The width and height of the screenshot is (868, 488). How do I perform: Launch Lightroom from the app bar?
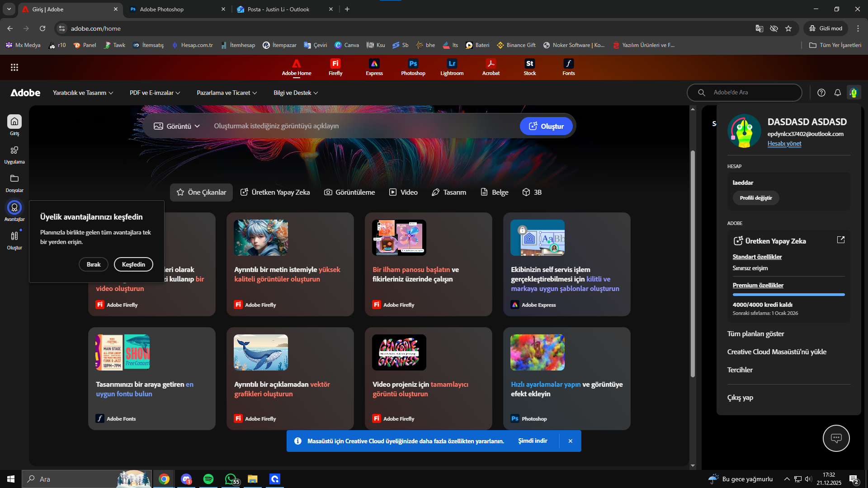452,67
